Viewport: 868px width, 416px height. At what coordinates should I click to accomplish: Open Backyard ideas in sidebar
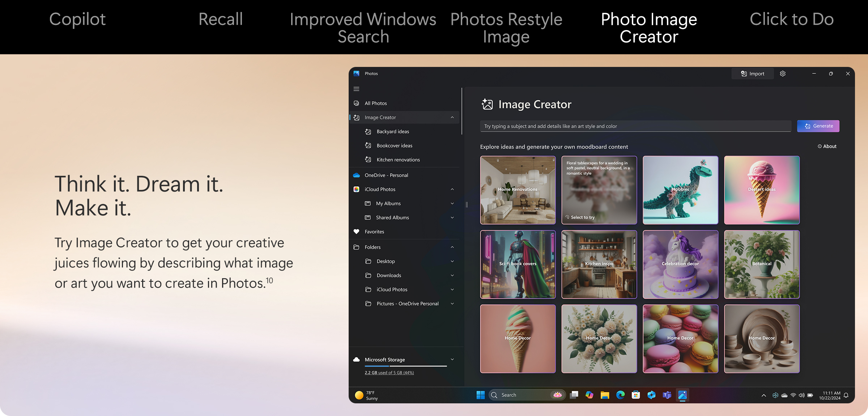pos(393,132)
